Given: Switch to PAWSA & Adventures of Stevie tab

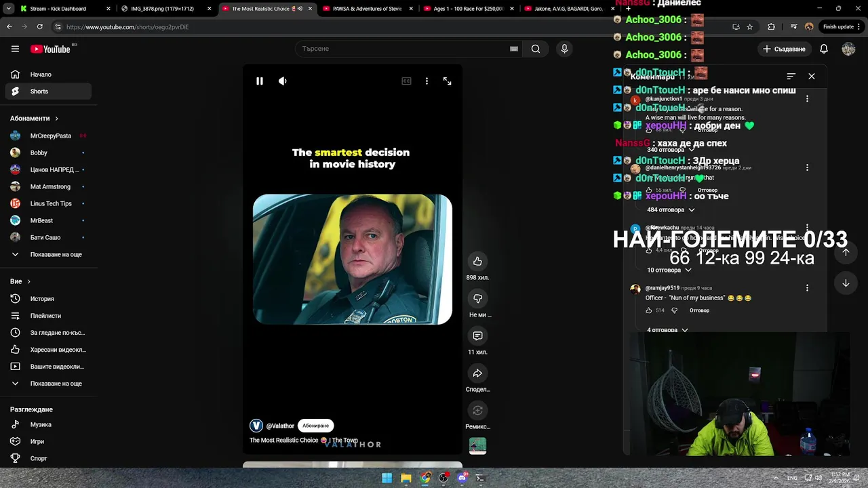Looking at the screenshot, I should click(367, 9).
